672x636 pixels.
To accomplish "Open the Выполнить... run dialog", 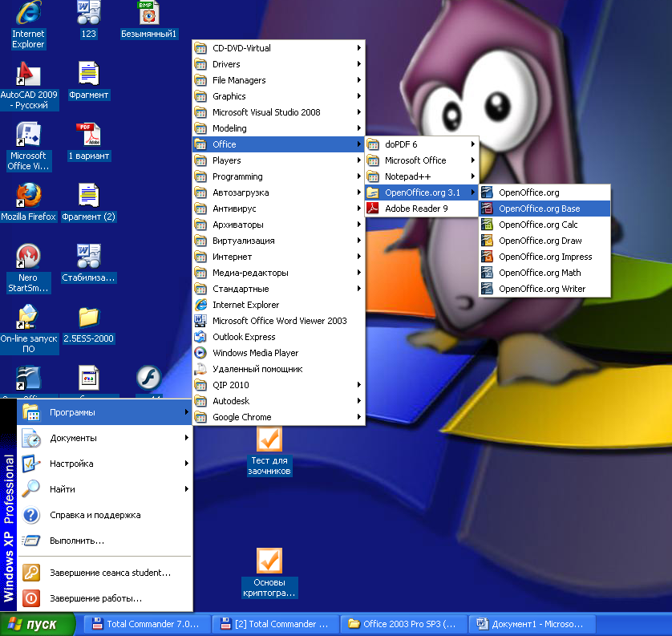I will pyautogui.click(x=104, y=541).
